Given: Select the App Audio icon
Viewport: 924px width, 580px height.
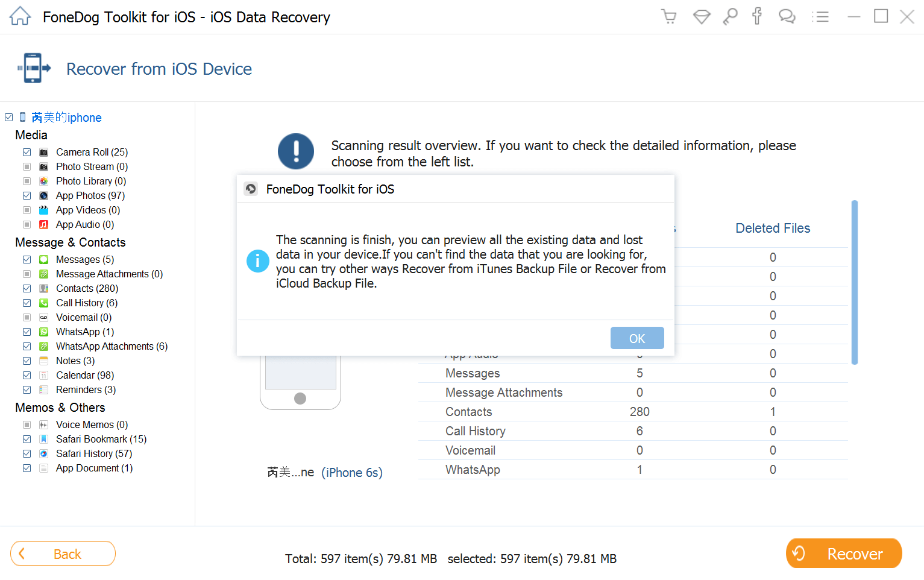Looking at the screenshot, I should pos(44,225).
